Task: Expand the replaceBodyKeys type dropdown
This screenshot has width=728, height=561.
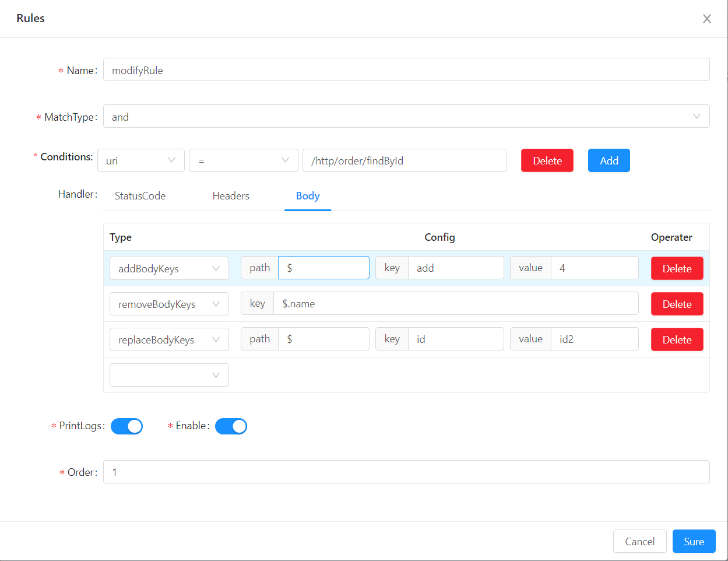Action: tap(169, 339)
